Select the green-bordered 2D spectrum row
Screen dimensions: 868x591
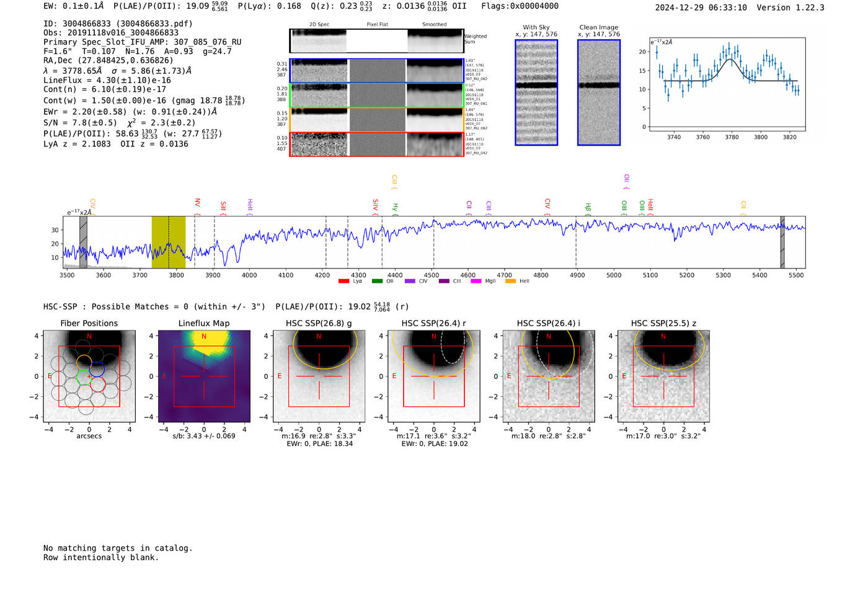[x=376, y=95]
